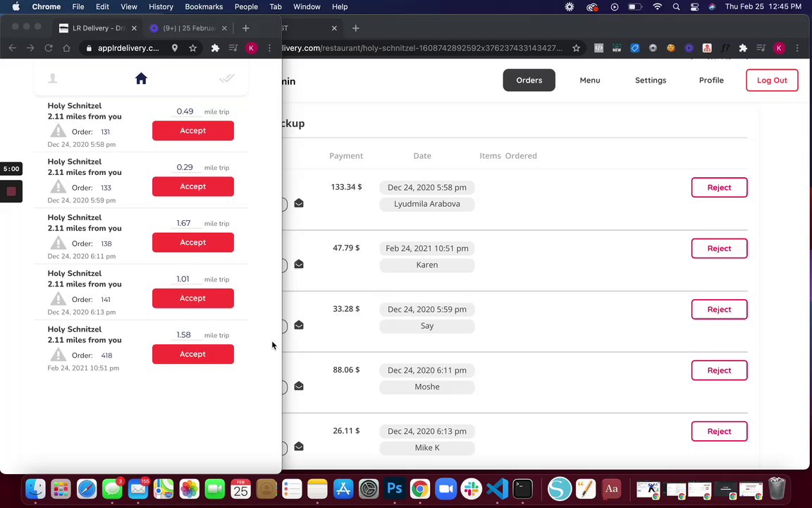Click Log Out button

click(772, 80)
